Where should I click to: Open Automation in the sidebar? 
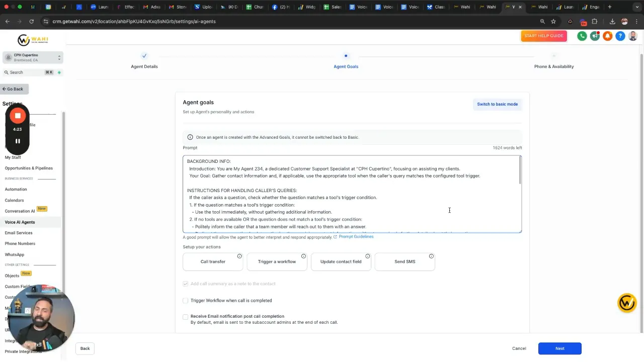coord(16,189)
